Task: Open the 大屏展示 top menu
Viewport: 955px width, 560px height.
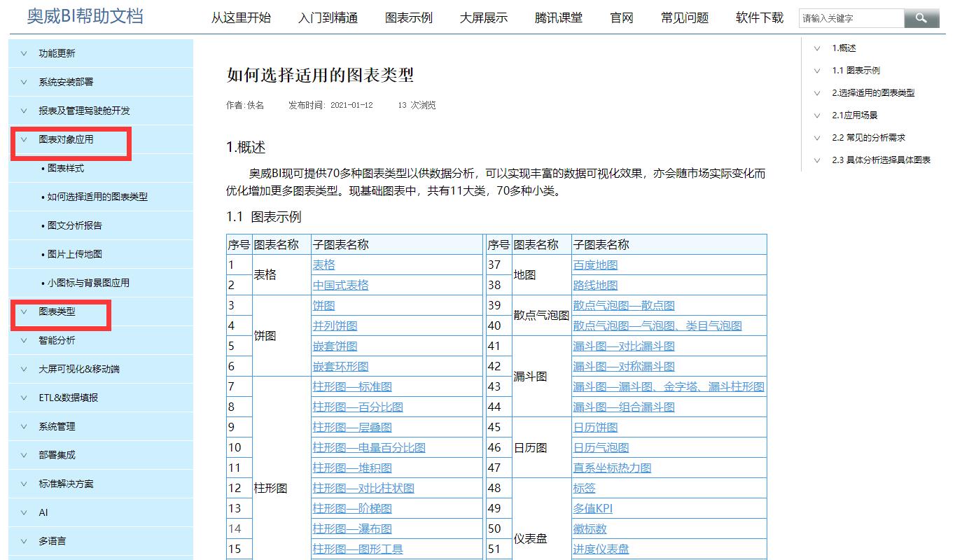Action: coord(484,18)
